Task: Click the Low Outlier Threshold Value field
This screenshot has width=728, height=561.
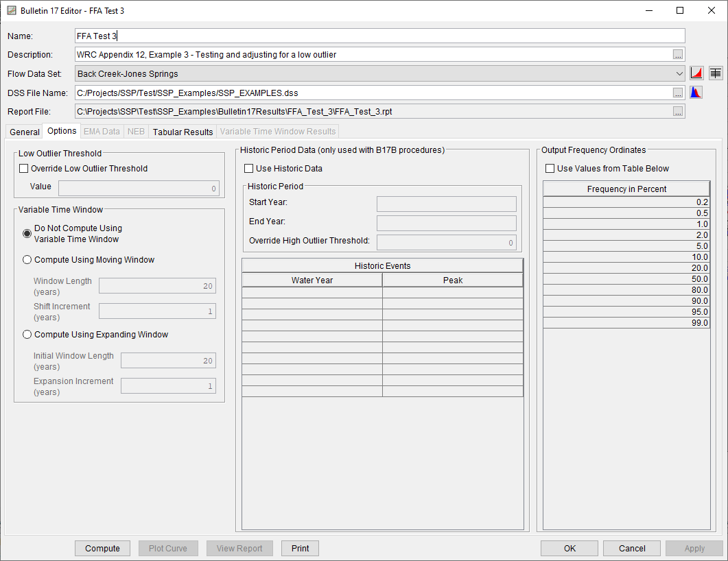Action: [139, 189]
